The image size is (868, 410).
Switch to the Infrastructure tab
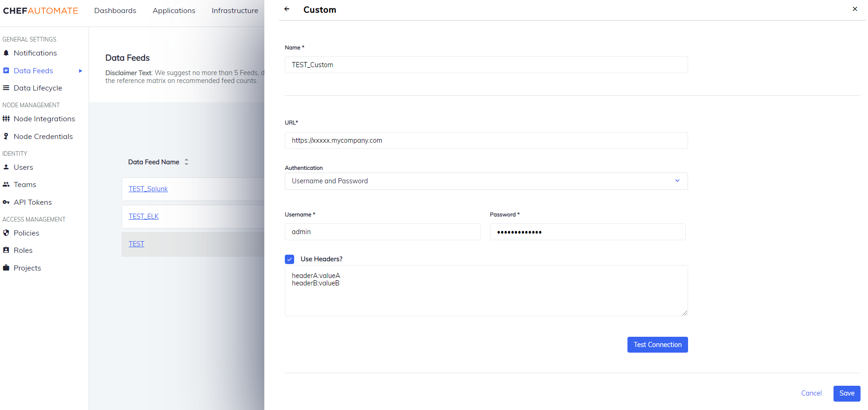[234, 11]
